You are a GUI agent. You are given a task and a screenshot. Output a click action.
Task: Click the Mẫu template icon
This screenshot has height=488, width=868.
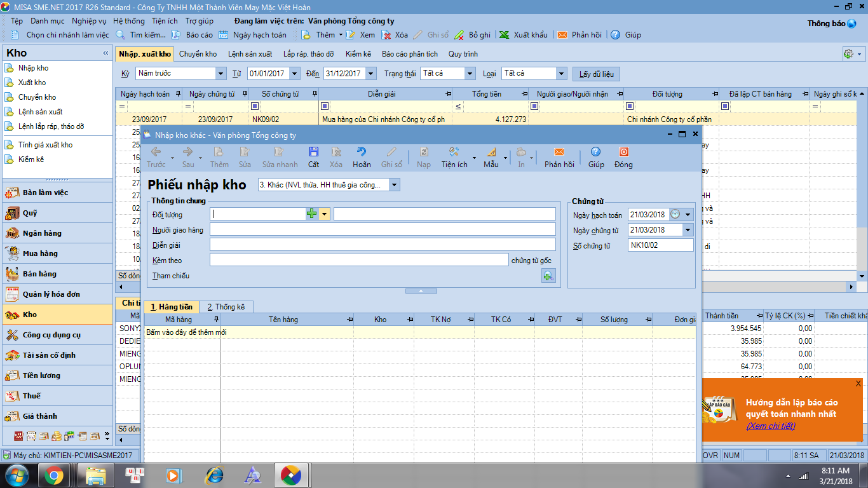[x=491, y=152]
